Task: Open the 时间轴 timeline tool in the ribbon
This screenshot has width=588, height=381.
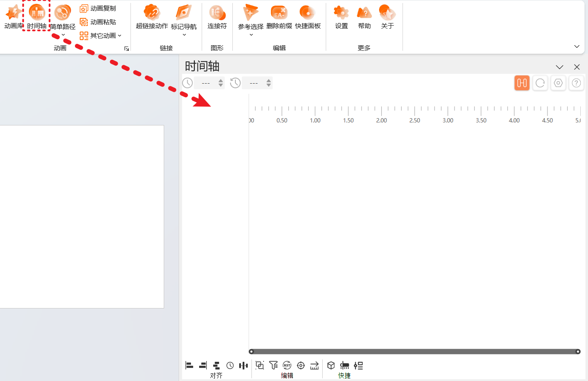Action: coord(37,16)
